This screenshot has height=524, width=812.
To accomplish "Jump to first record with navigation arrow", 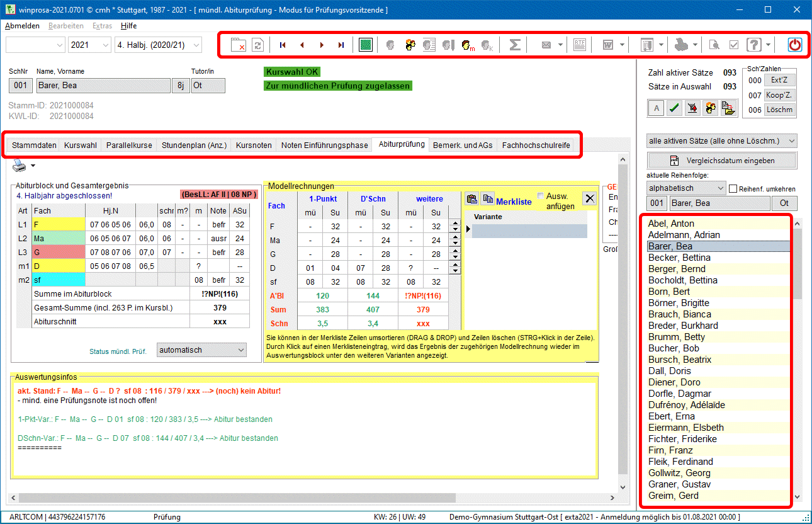I will click(283, 45).
